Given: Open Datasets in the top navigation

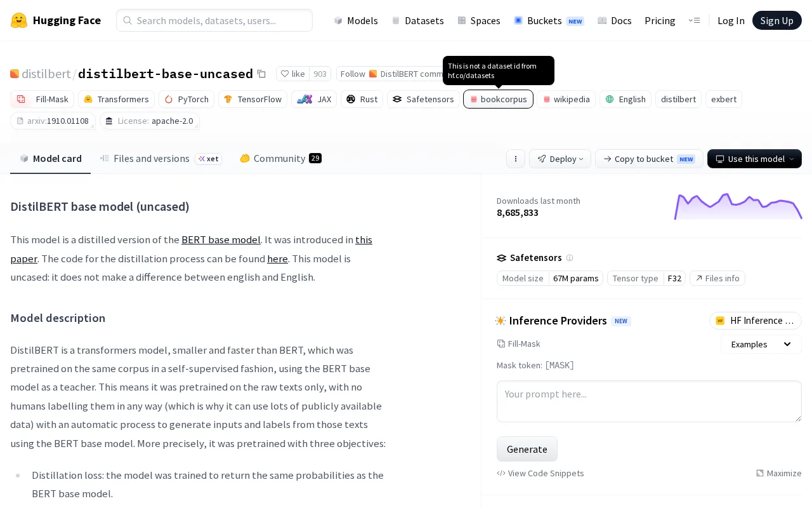Looking at the screenshot, I should click(x=417, y=20).
